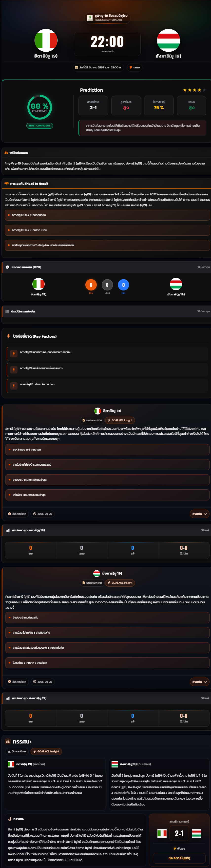The image size is (211, 868).
Task: Expand Italy U19 analysis with read more button
Action: click(x=199, y=514)
